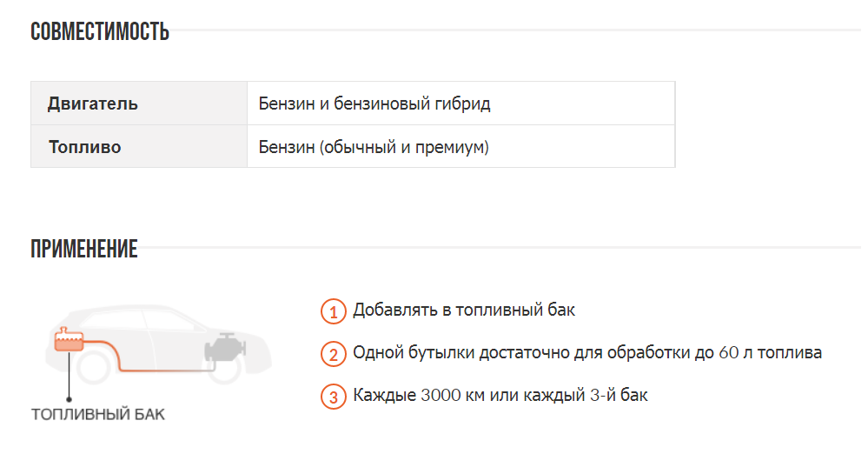Click the circled number 2 step icon
This screenshot has width=868, height=454.
(333, 354)
